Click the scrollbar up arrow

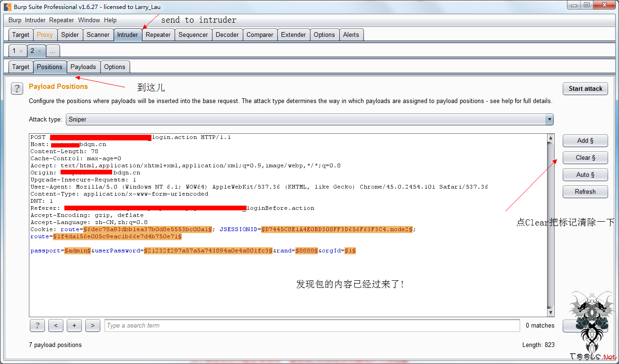pos(550,138)
